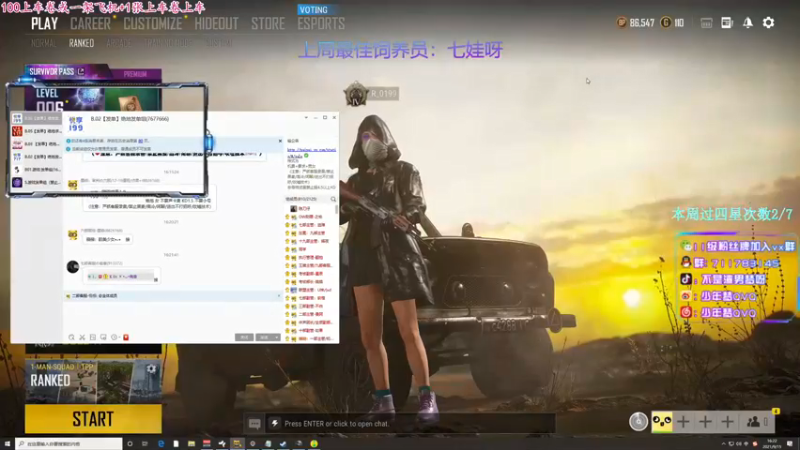Viewport: 800px width, 450px height.
Task: Open dropdown arrow beside QQ send button
Action: (x=277, y=337)
